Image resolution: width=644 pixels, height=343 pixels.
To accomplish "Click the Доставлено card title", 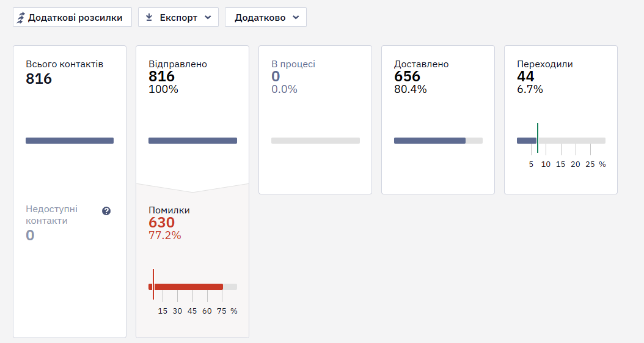I will coord(422,64).
